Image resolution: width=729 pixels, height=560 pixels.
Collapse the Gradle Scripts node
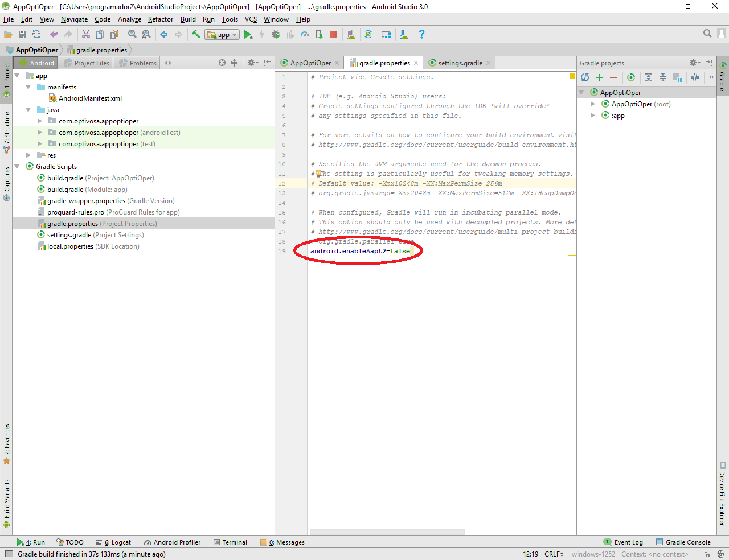pos(17,167)
